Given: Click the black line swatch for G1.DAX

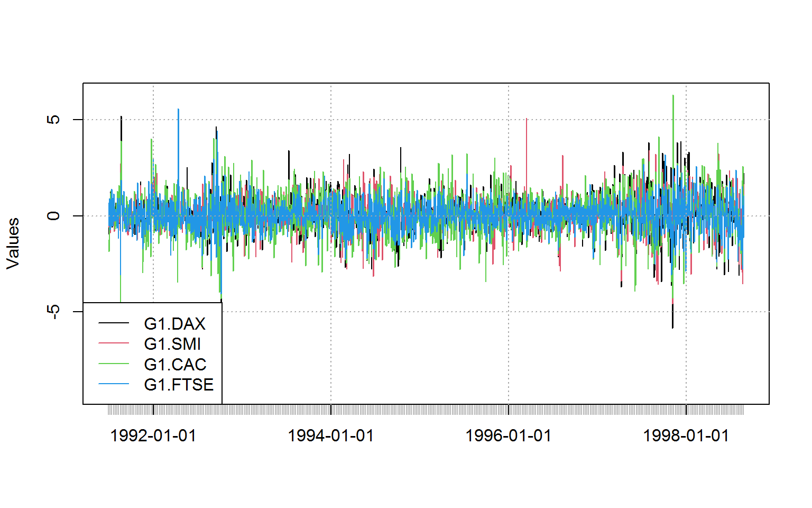Looking at the screenshot, I should (x=114, y=323).
